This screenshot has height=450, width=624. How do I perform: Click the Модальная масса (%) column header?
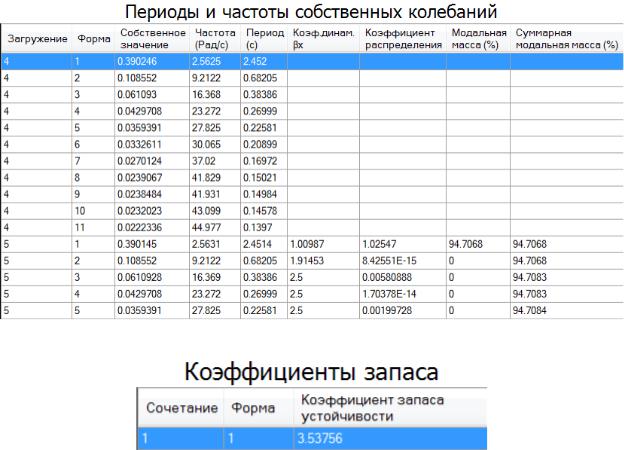pos(478,39)
